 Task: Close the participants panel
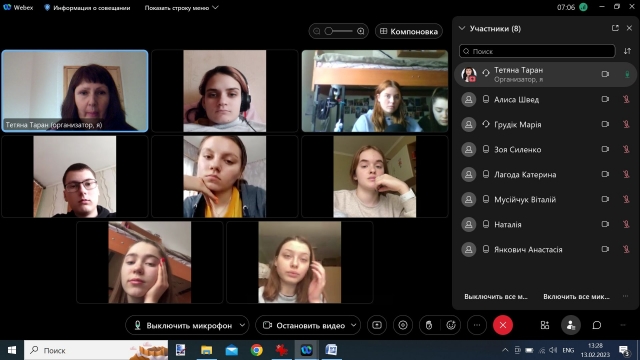point(629,28)
